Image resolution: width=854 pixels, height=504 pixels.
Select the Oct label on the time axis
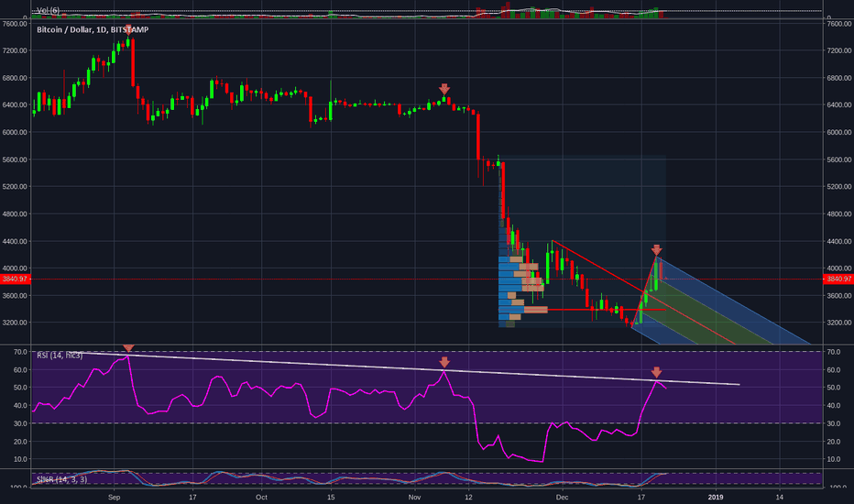pos(261,497)
